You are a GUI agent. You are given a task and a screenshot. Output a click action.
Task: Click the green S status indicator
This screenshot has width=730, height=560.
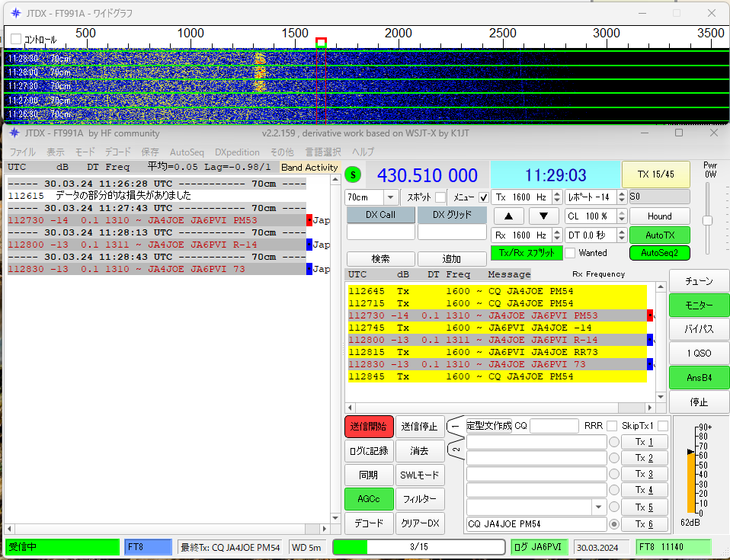(353, 175)
